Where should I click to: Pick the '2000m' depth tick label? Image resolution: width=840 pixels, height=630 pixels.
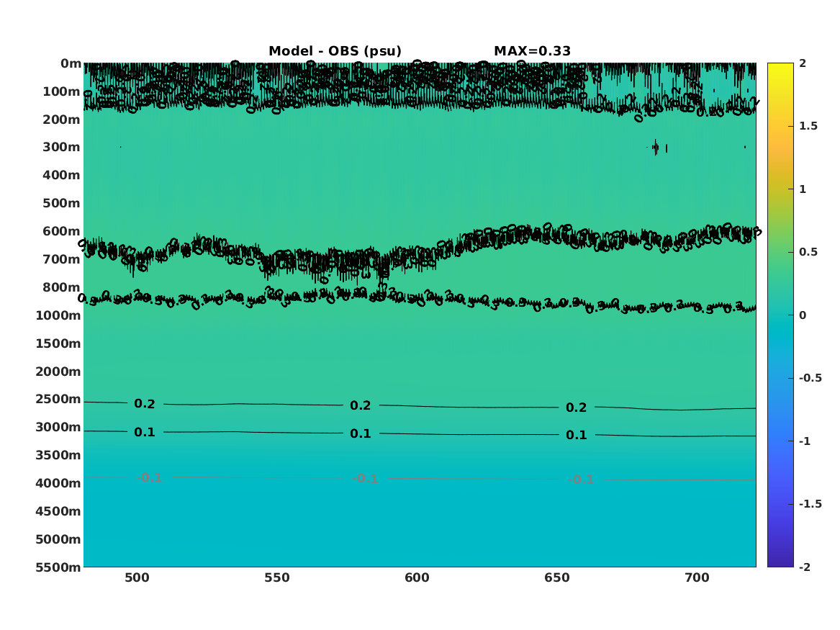pos(58,372)
